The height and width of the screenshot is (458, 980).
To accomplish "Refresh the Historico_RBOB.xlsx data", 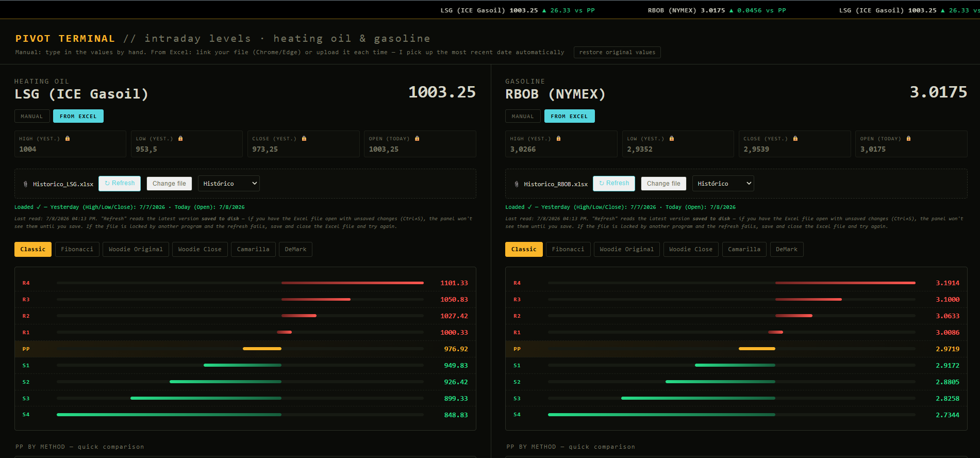I will point(614,183).
